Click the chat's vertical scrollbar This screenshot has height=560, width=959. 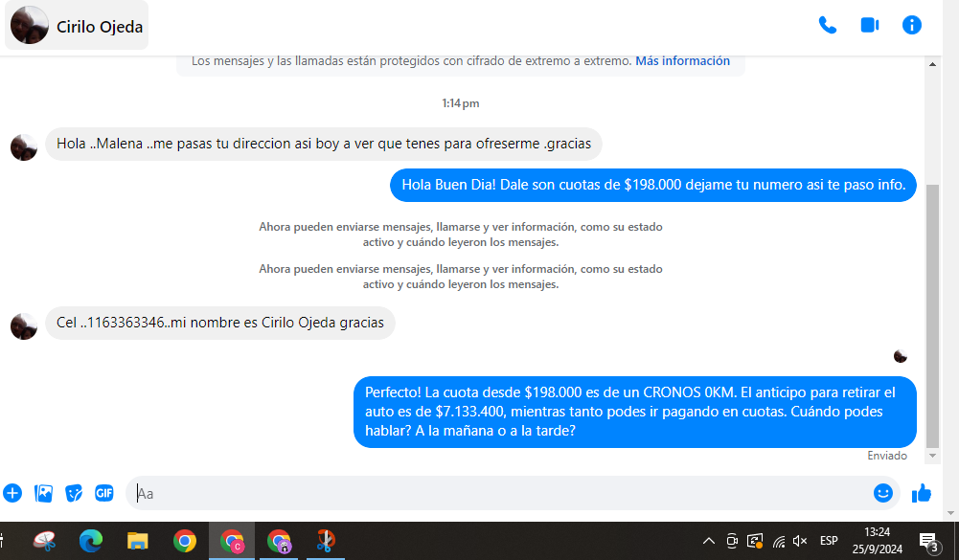pos(932,316)
